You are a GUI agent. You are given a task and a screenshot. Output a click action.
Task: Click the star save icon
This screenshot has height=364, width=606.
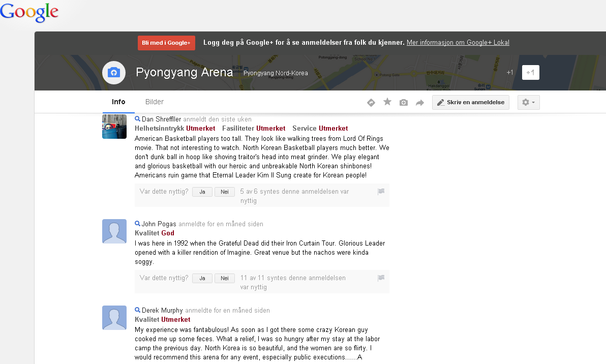387,102
